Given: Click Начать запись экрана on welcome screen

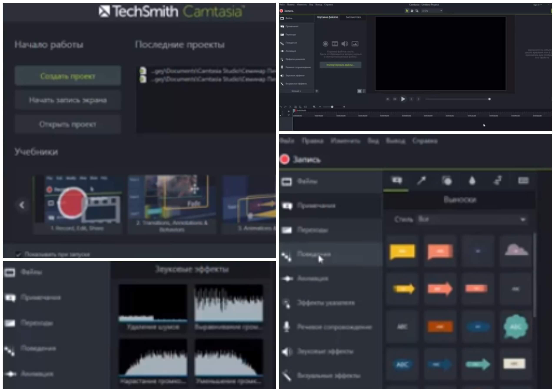Looking at the screenshot, I should coord(68,100).
